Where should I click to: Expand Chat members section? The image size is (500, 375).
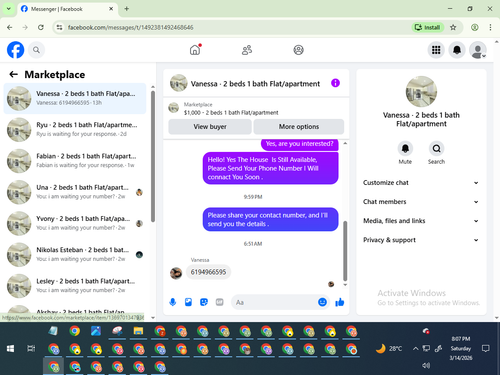click(x=421, y=202)
